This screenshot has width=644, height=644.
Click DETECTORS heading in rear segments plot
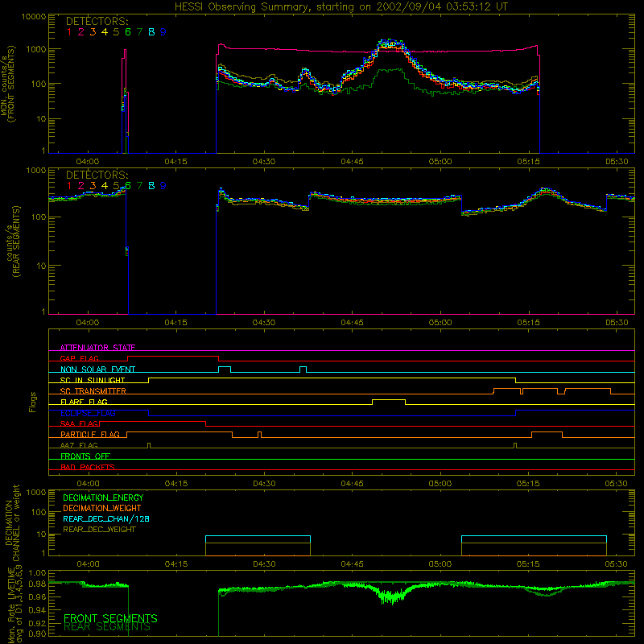97,175
